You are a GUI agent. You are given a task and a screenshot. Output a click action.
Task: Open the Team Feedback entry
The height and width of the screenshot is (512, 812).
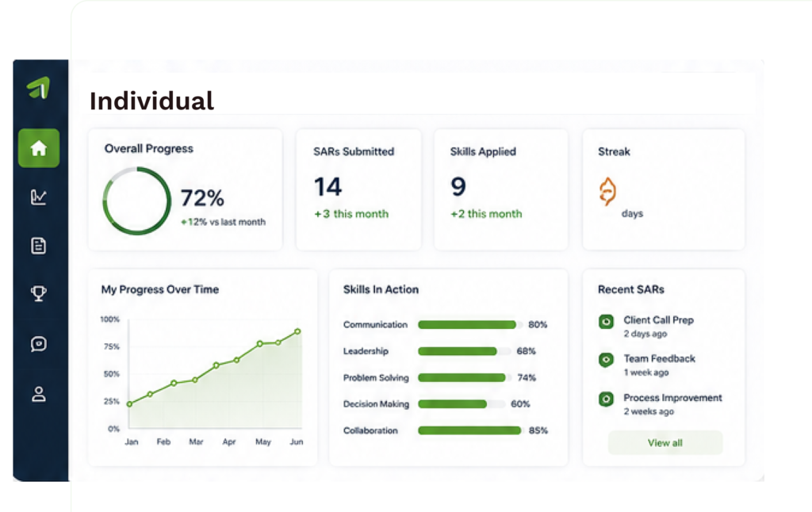[659, 365]
